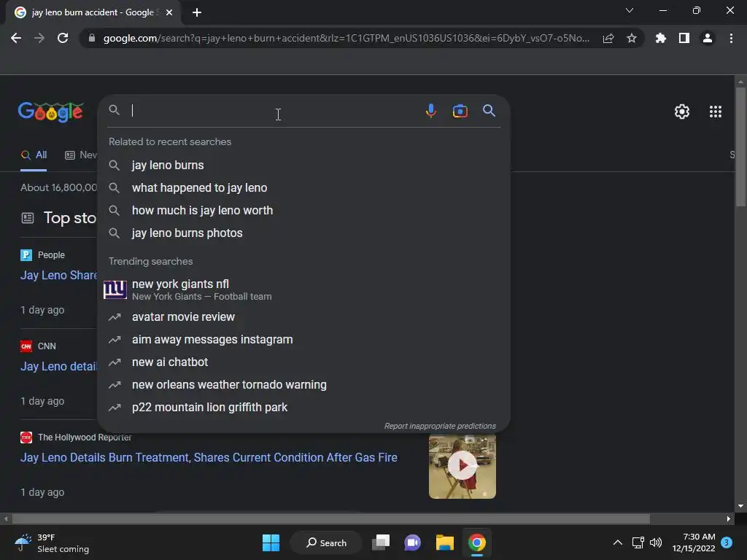Viewport: 747px width, 560px height.
Task: Open File Explorer from taskbar
Action: (444, 542)
